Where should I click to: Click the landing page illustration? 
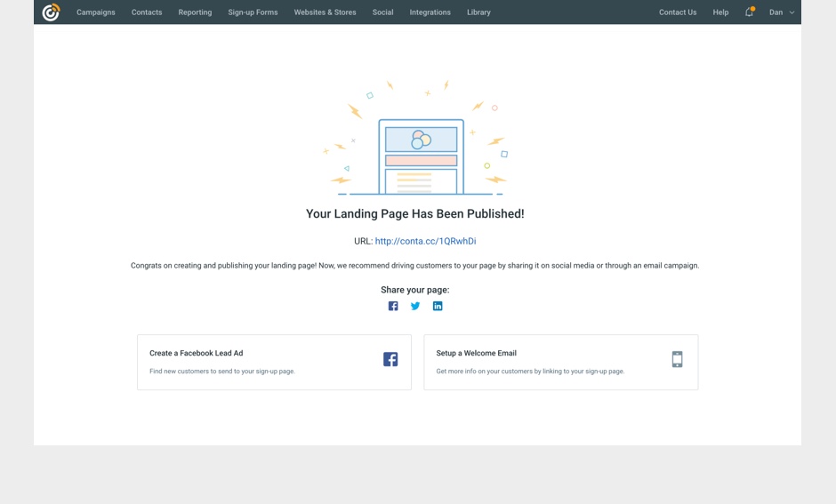(416, 140)
